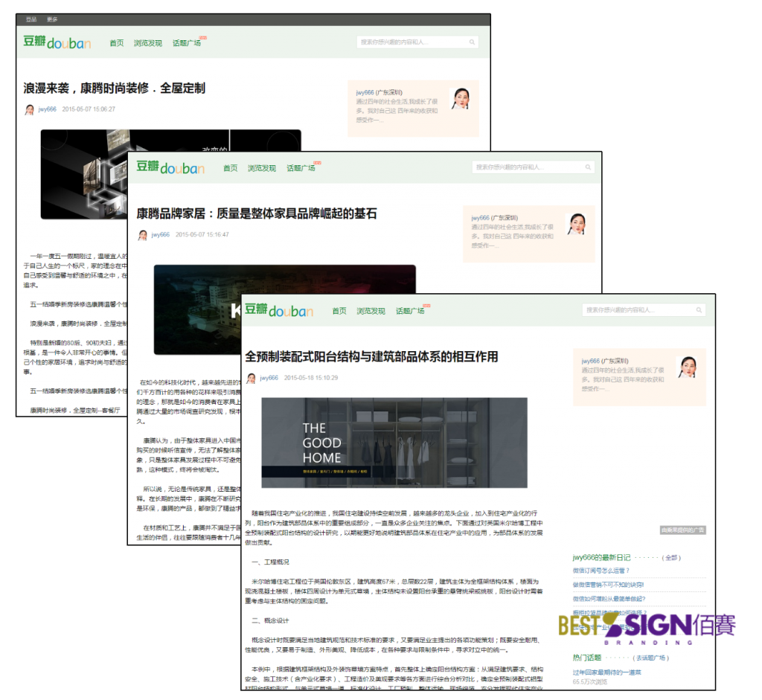The image size is (762, 700).
Task: Open jwy666 (广东深圳) name in front window card
Action: (x=605, y=361)
